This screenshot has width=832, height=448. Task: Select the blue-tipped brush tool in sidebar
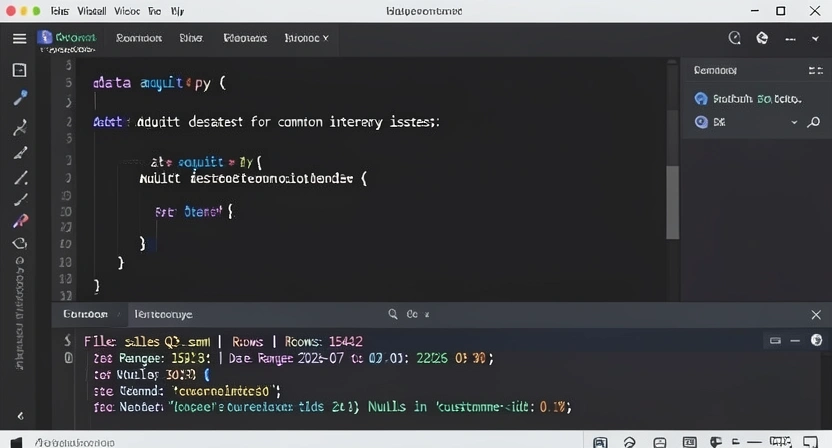coord(20,98)
